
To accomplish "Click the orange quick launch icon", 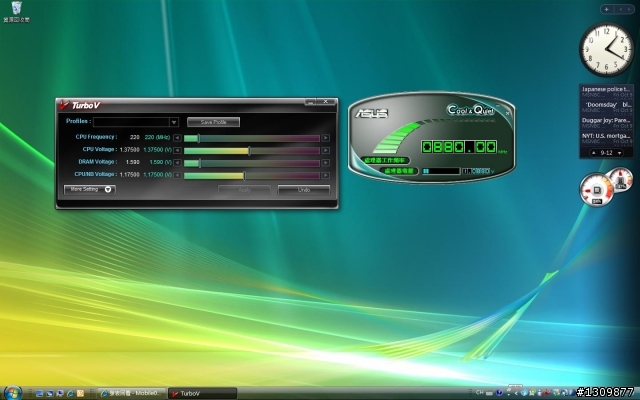I will (80, 393).
